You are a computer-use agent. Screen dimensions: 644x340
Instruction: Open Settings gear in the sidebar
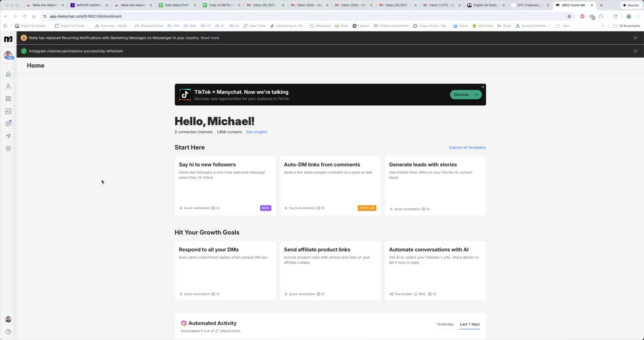(x=8, y=148)
